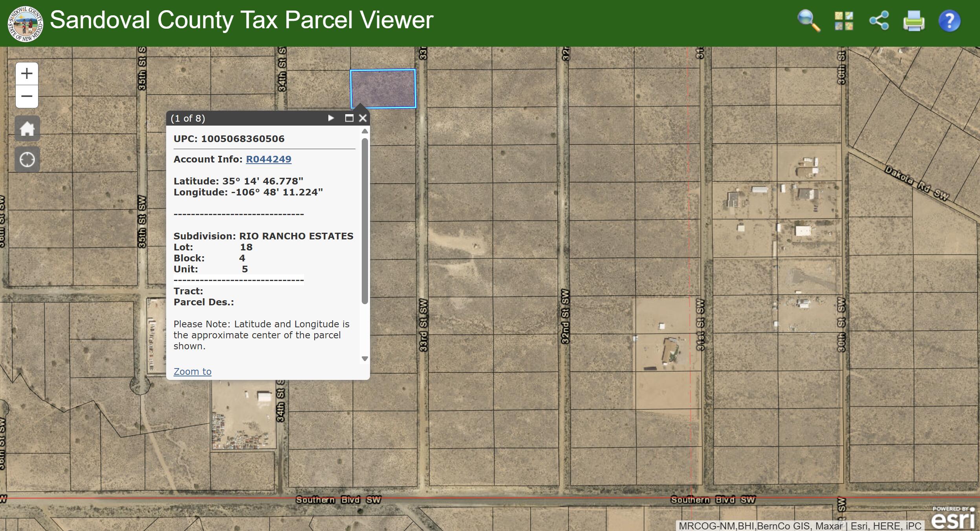Viewport: 980px width, 531px height.
Task: Click the print map icon
Action: click(x=914, y=21)
